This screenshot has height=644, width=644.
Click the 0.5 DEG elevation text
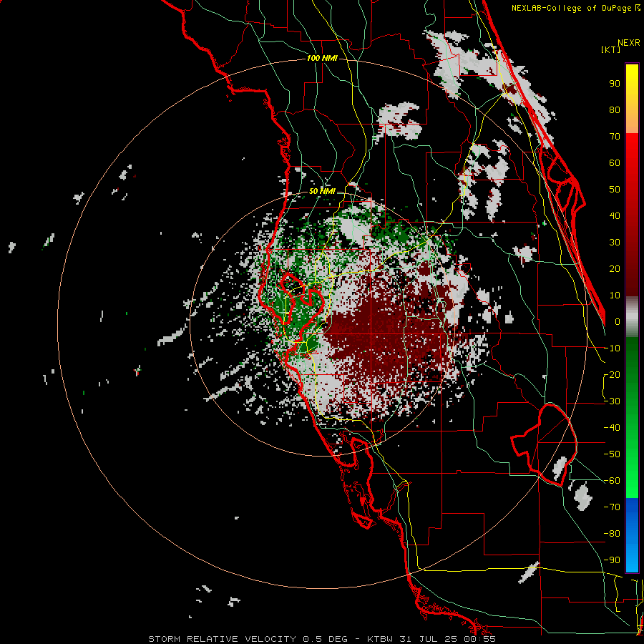[325, 639]
